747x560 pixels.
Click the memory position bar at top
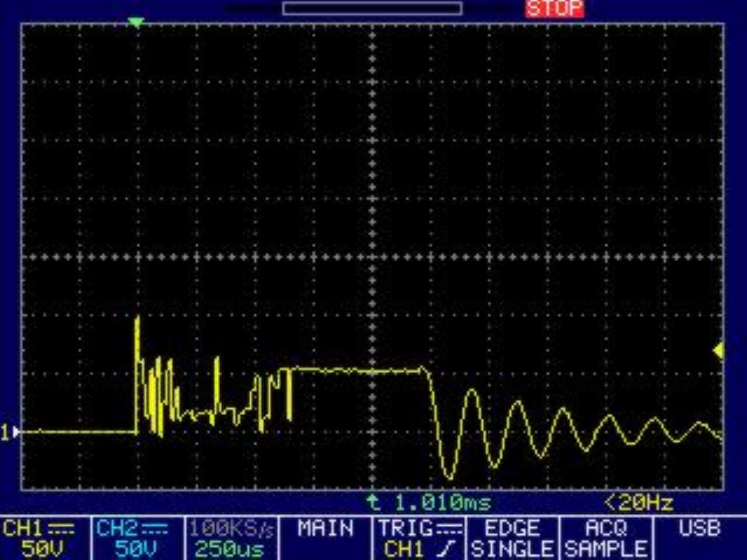372,8
